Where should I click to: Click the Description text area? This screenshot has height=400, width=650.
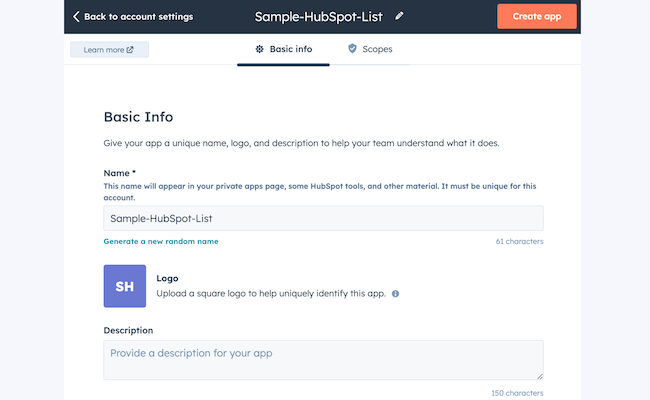[x=323, y=360]
